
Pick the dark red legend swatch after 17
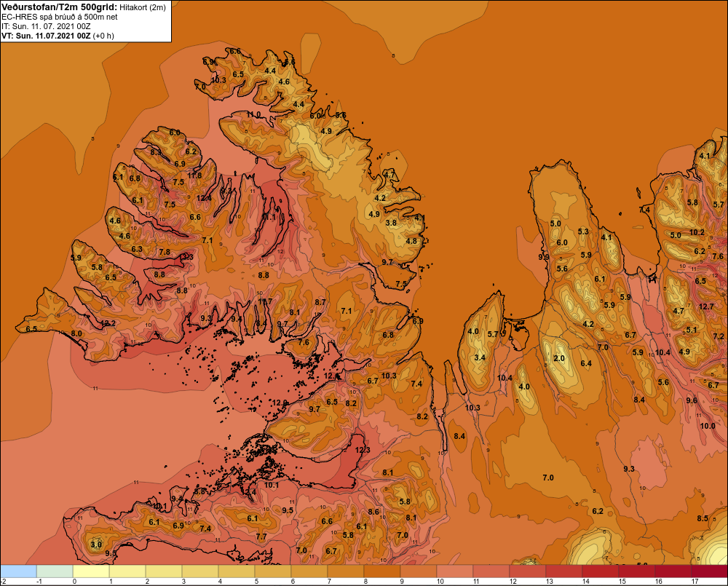(710, 571)
